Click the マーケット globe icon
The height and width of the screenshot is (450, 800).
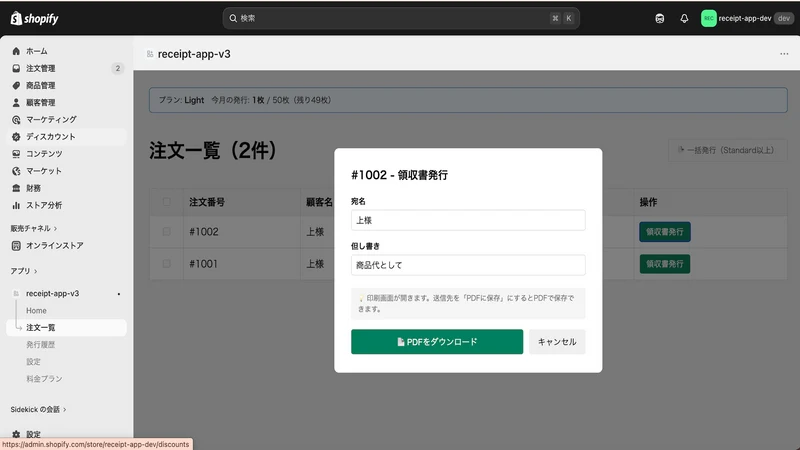pyautogui.click(x=16, y=171)
